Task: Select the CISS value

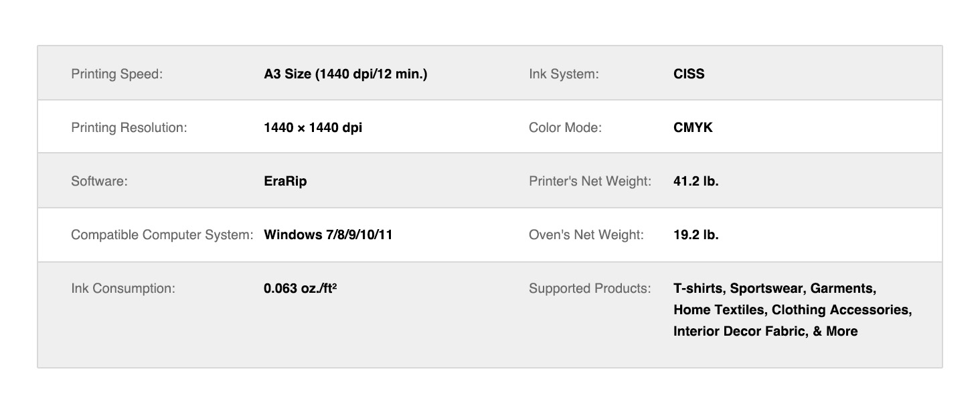Action: 689,74
